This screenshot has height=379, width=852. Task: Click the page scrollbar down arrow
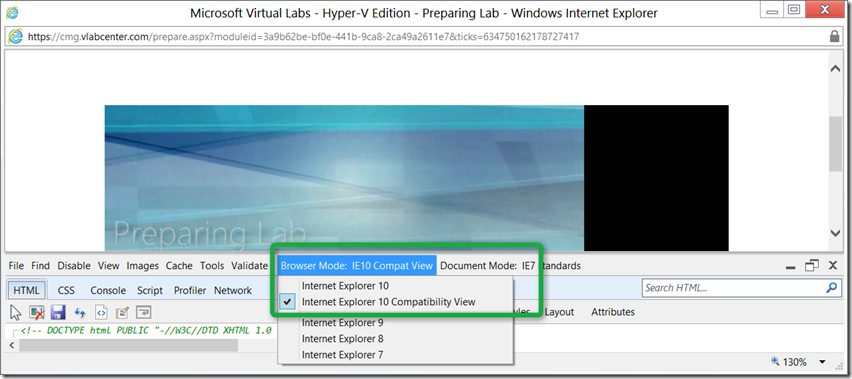coord(835,232)
